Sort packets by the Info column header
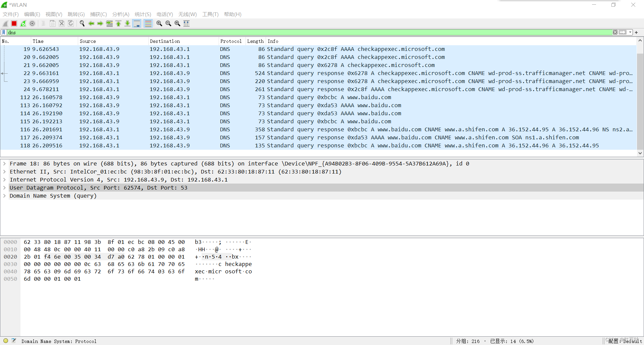This screenshot has height=345, width=644. 451,41
